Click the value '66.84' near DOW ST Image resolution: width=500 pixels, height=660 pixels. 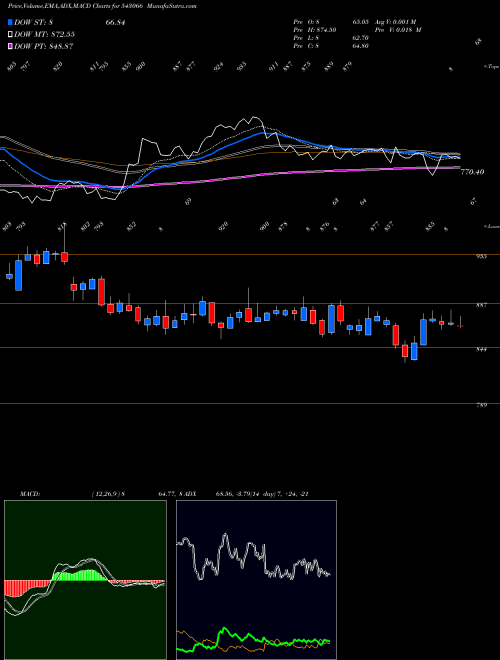[x=115, y=22]
